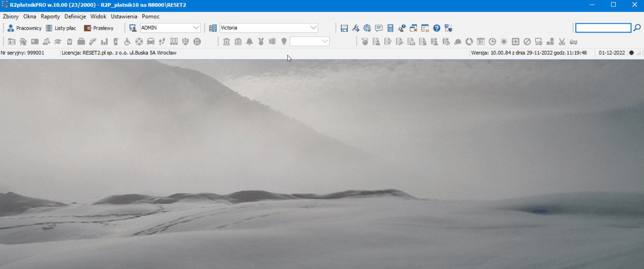Click the coin stack icon
644x269 pixels.
(x=273, y=41)
